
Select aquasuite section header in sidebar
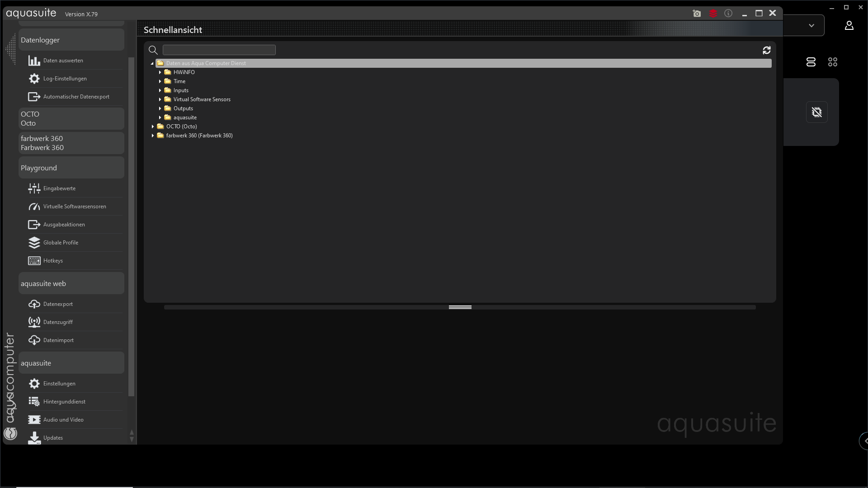click(71, 363)
